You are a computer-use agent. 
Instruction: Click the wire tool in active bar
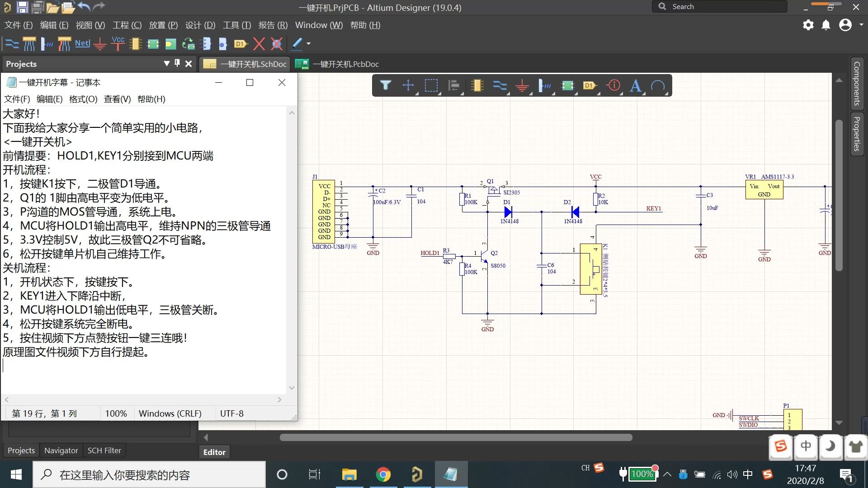coord(500,85)
